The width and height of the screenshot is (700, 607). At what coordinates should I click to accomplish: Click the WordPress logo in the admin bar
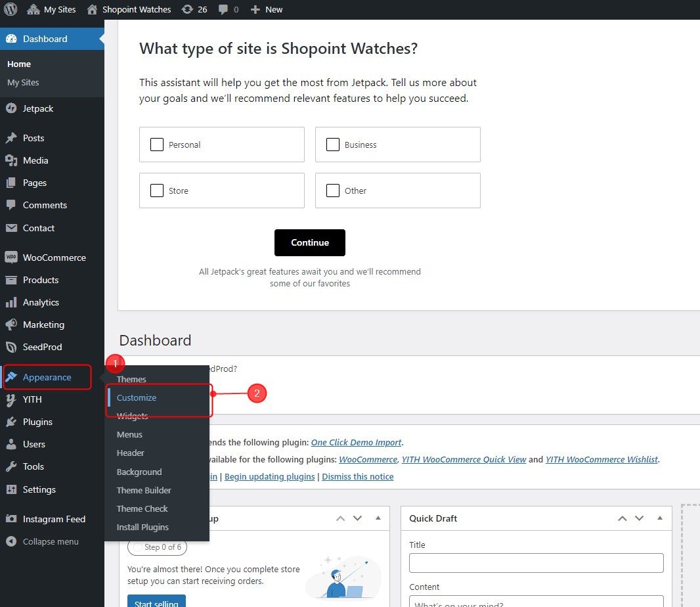click(11, 9)
